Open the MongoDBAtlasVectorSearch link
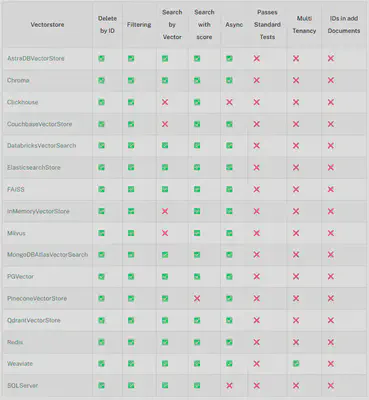 48,255
